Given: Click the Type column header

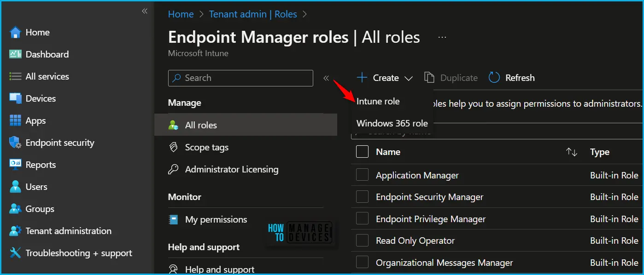Looking at the screenshot, I should coord(600,152).
